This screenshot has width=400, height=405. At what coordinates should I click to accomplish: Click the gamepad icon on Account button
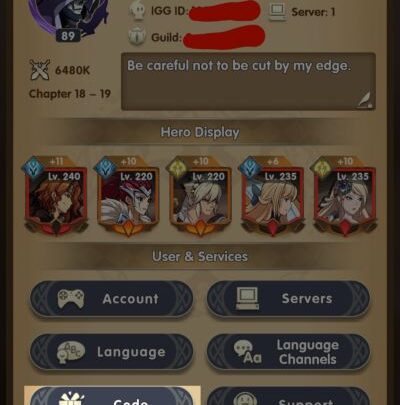click(71, 298)
